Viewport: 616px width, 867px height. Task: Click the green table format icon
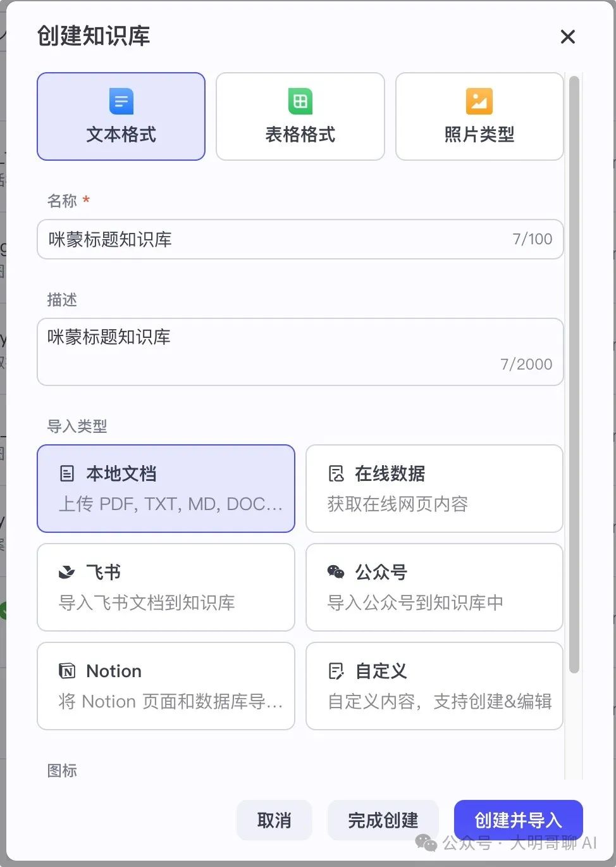point(300,101)
